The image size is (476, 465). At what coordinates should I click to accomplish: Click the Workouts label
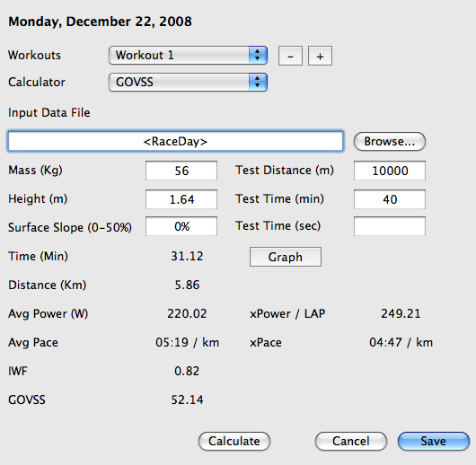click(x=35, y=56)
